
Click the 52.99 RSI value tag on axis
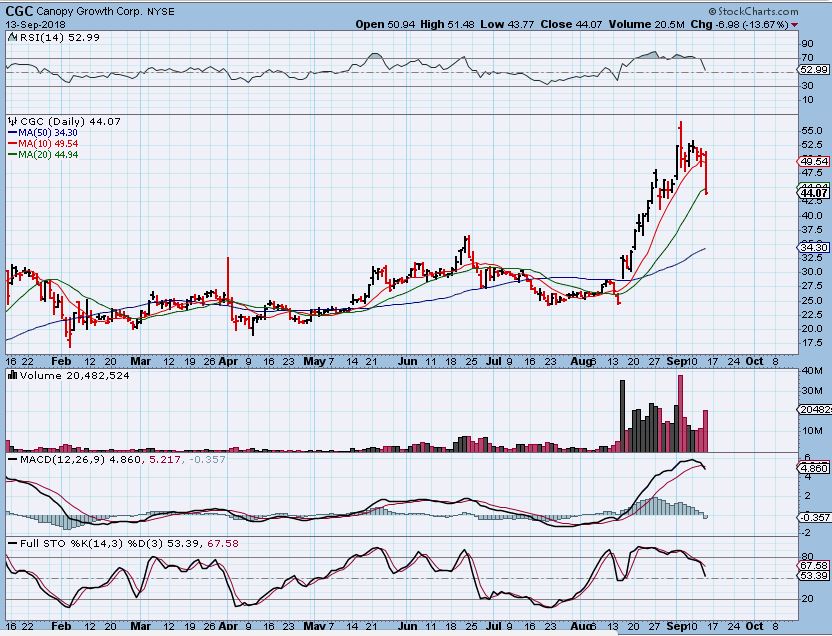[813, 69]
